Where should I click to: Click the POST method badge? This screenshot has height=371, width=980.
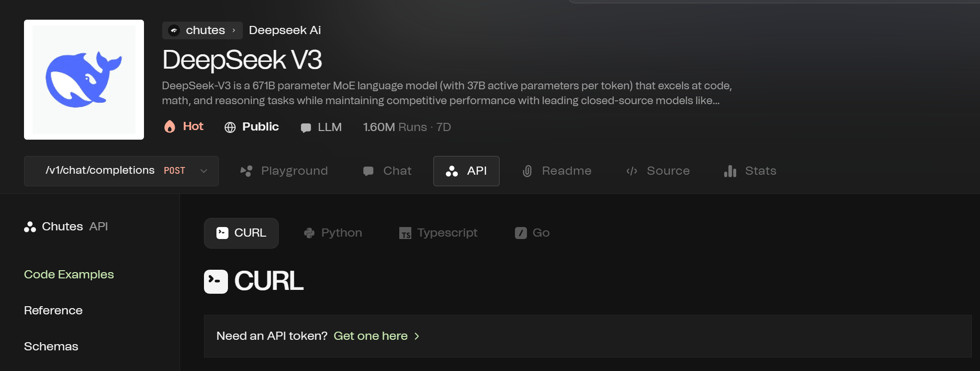[174, 171]
